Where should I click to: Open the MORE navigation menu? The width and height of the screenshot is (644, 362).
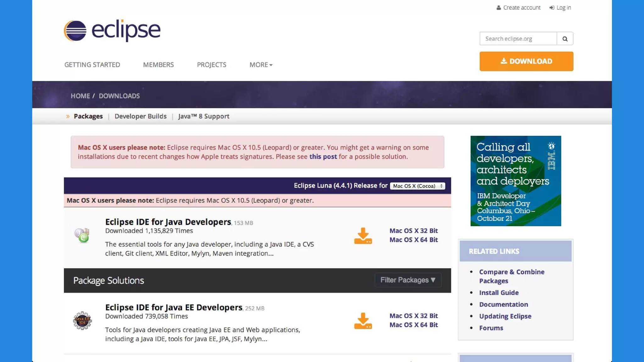click(261, 65)
